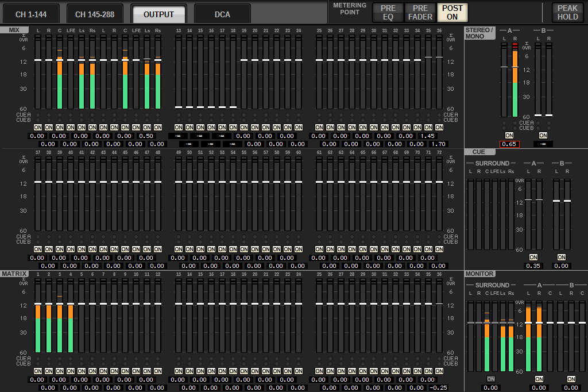Toggle the Monitor Surround ON button
This screenshot has height=392, width=588.
point(490,379)
